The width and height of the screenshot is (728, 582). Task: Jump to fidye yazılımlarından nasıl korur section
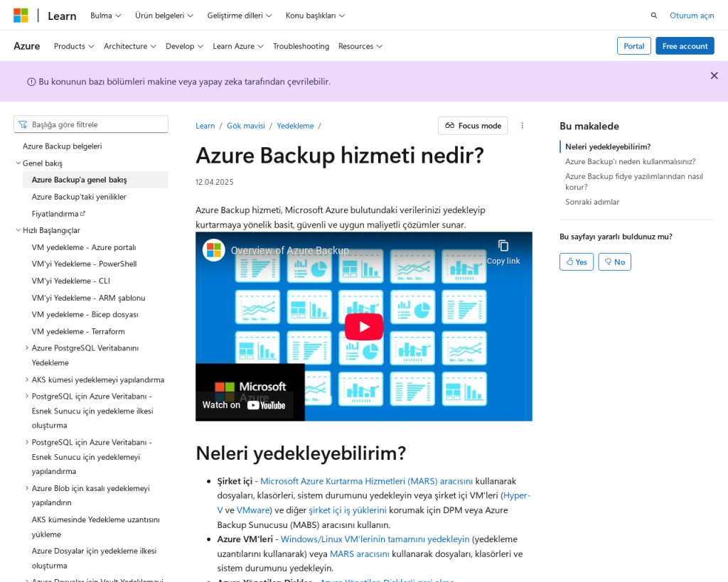point(633,181)
